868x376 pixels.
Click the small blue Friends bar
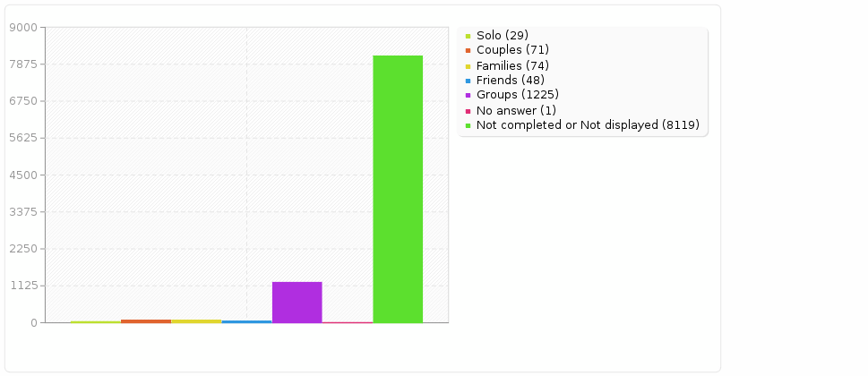[x=246, y=321]
